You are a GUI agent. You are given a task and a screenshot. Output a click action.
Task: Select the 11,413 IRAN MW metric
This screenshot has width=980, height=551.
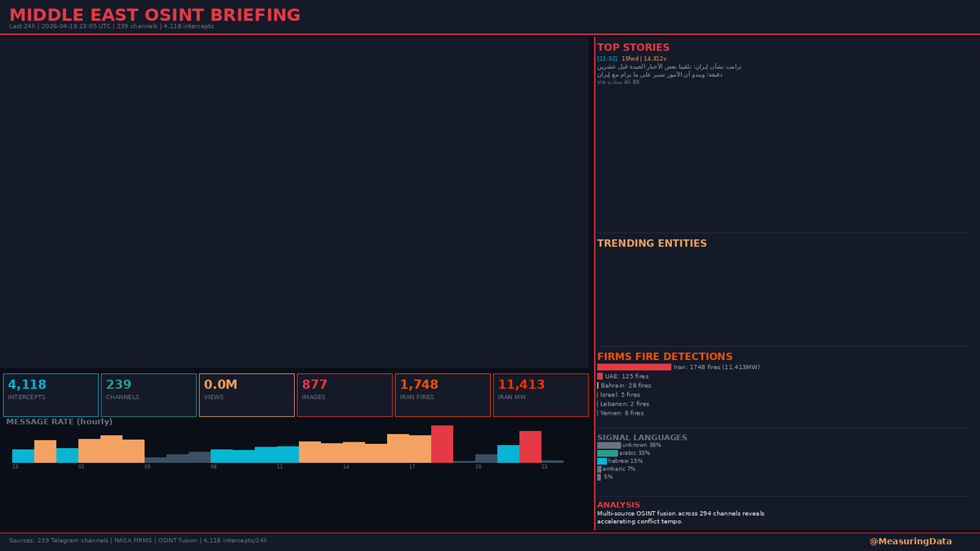540,394
